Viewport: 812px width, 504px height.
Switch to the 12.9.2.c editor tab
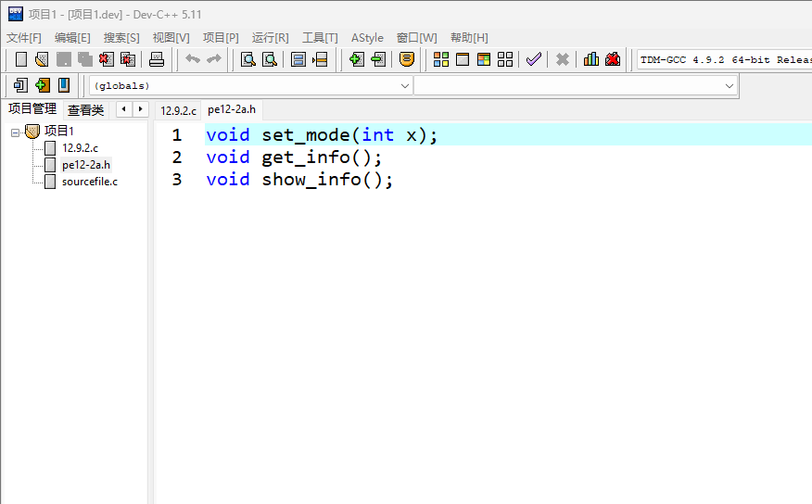coord(178,111)
